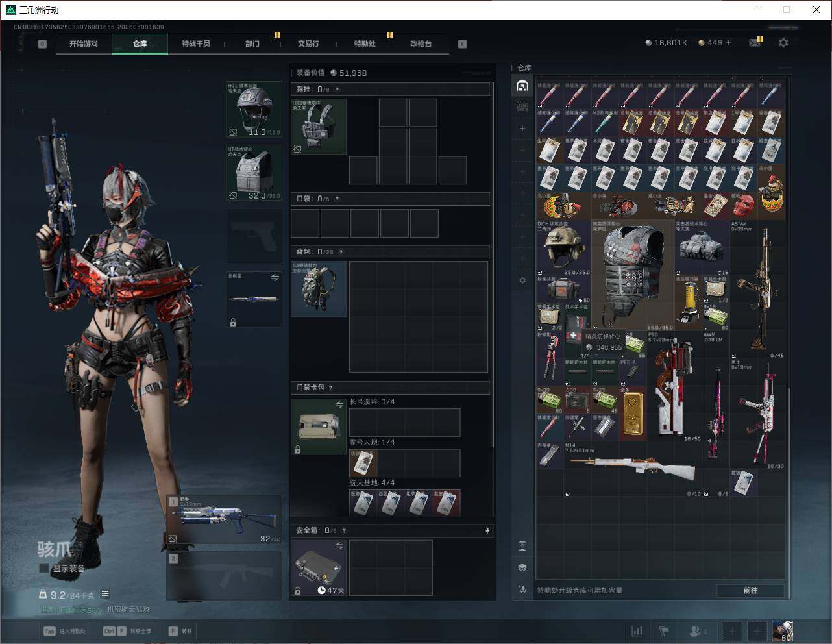Click the keycard case icon

coord(319,427)
